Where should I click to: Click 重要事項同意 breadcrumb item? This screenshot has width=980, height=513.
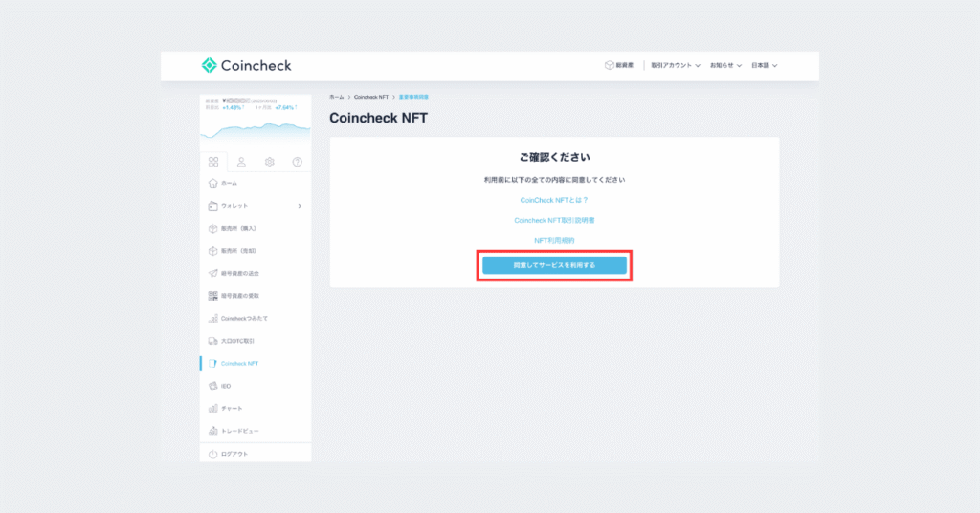[x=413, y=97]
